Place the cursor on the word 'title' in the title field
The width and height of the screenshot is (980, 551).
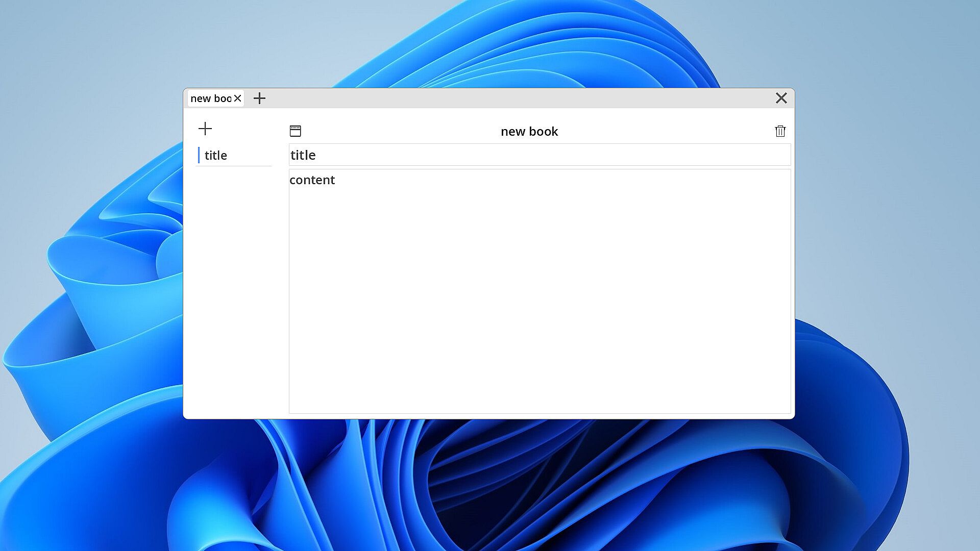(x=303, y=155)
